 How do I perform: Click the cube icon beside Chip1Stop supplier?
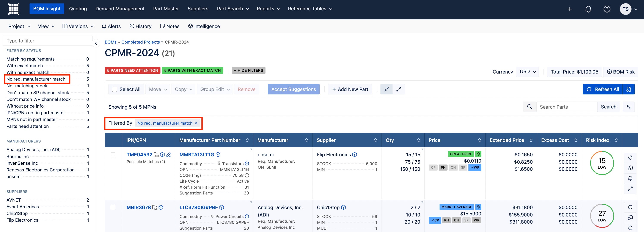coord(344,207)
